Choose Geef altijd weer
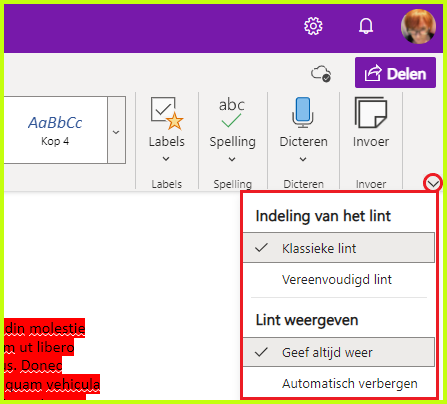 click(339, 352)
